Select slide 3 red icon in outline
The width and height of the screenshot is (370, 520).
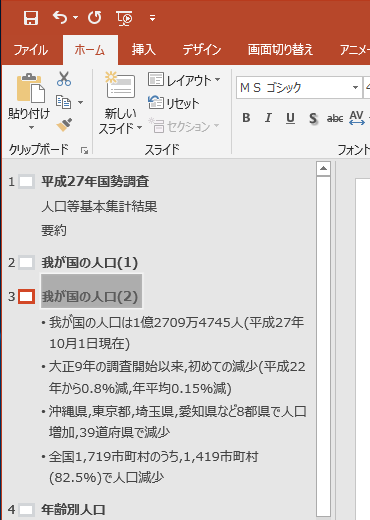coord(26,297)
